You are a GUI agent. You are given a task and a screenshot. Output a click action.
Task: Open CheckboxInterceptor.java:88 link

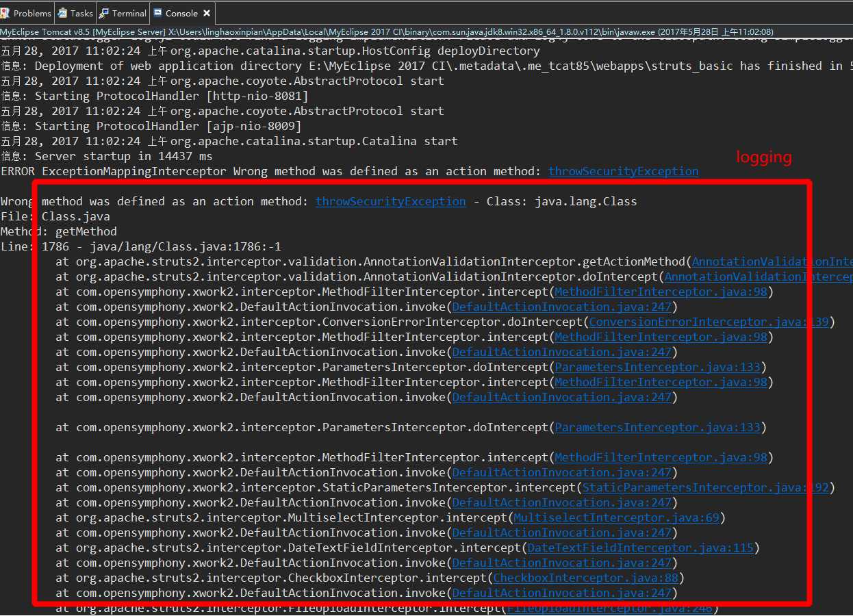pyautogui.click(x=585, y=578)
